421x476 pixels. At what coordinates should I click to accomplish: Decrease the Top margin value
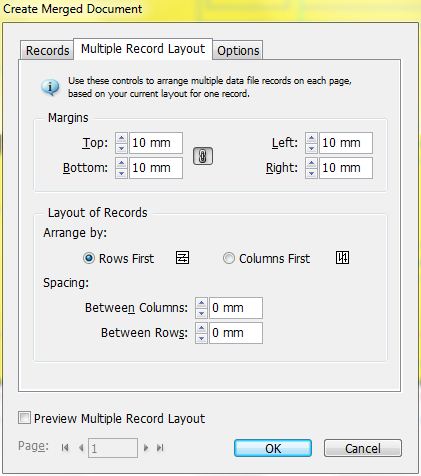point(122,148)
